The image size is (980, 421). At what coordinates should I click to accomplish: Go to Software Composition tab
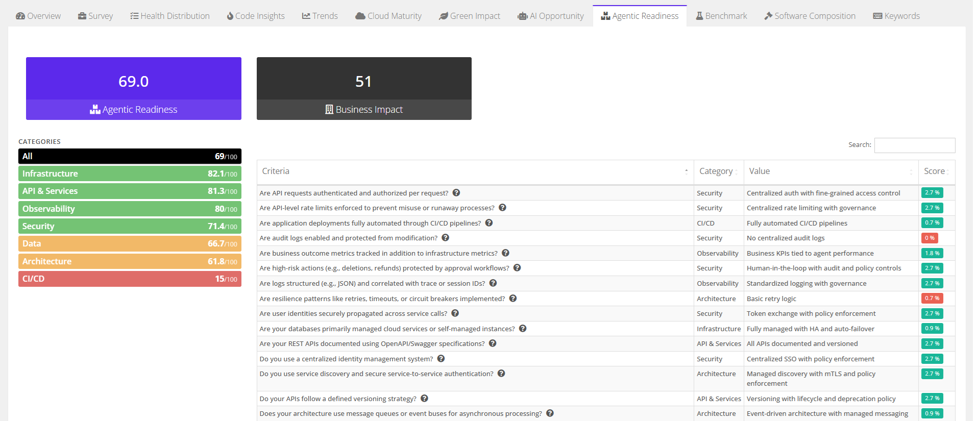[810, 16]
